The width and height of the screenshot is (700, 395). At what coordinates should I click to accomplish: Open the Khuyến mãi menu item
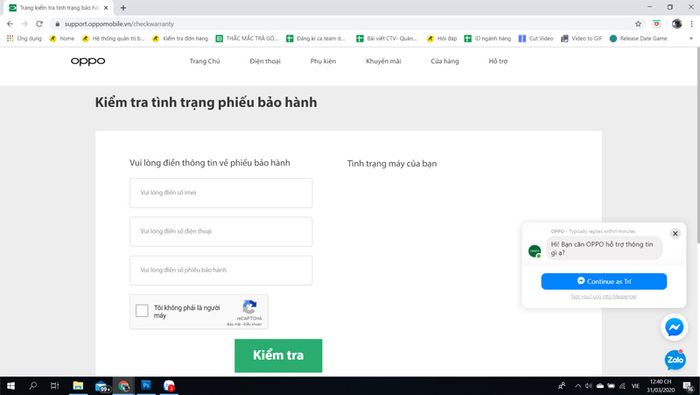(x=383, y=61)
